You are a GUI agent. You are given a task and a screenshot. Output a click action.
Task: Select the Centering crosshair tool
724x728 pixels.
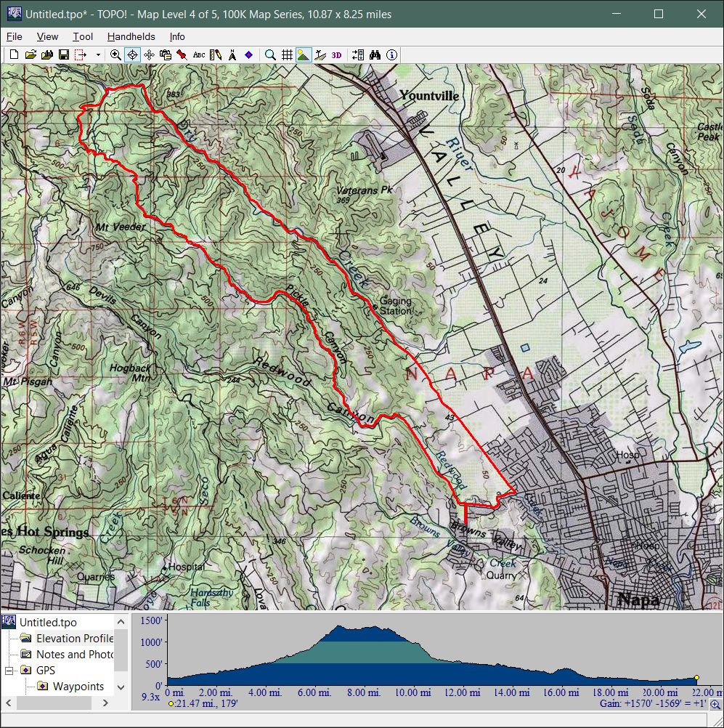pyautogui.click(x=132, y=54)
